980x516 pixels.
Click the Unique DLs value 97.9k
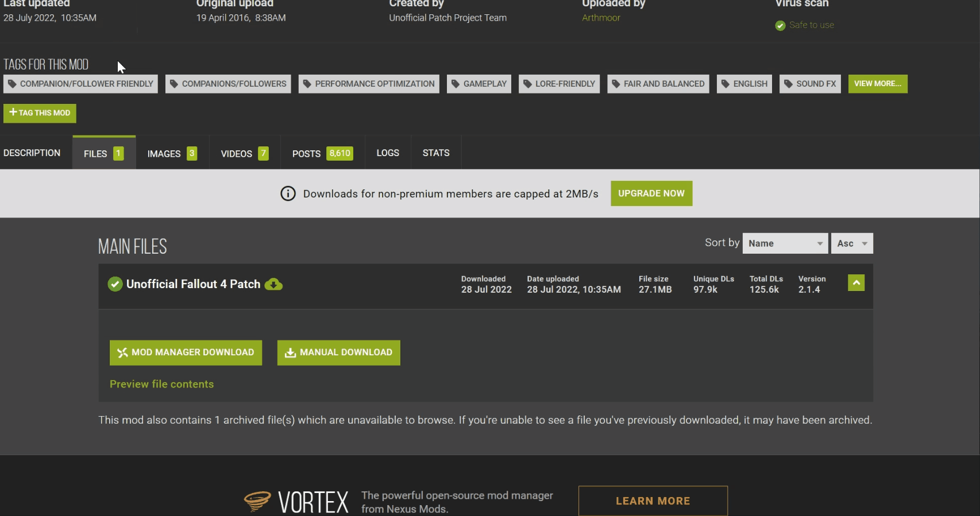(705, 290)
